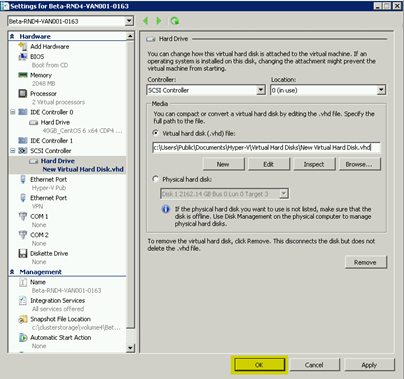Click the Memory chip icon
Screen dimensions: 404x379
[23, 75]
